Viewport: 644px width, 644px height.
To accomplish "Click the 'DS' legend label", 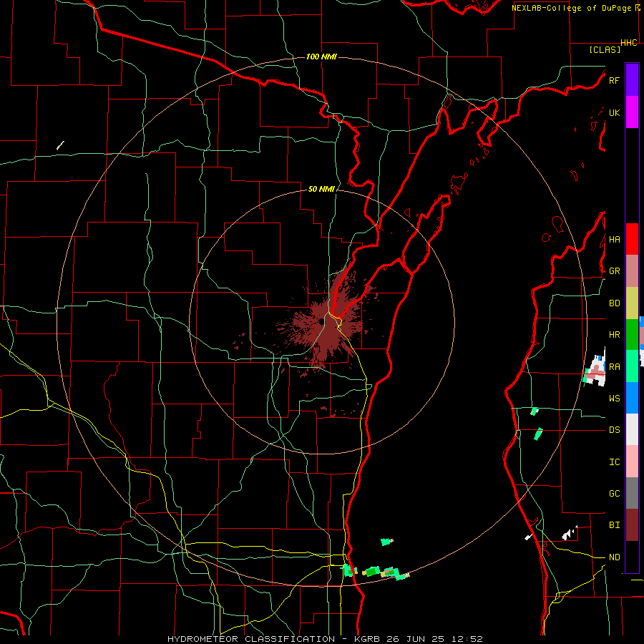I will (x=615, y=430).
